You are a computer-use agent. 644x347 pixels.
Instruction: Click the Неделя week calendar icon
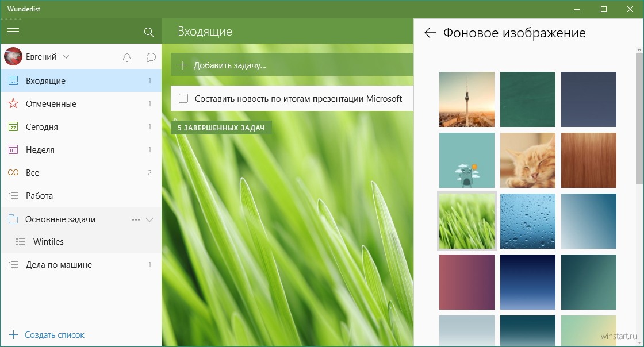(13, 150)
